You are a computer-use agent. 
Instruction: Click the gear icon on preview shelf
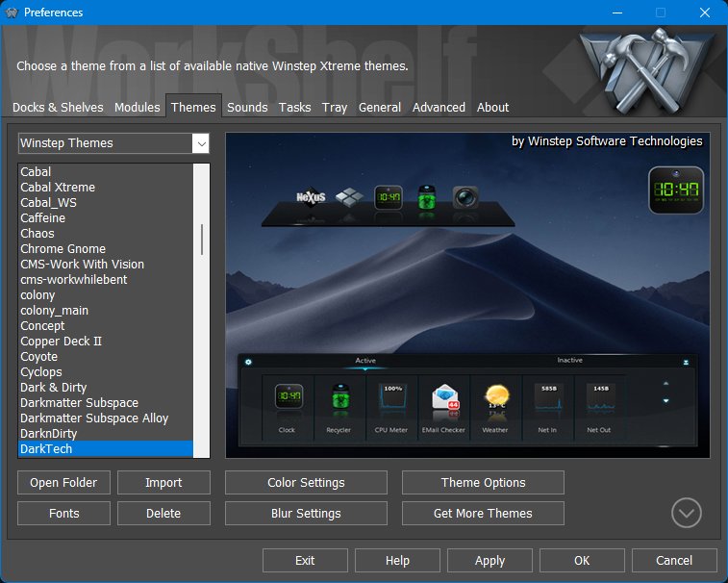coord(248,362)
